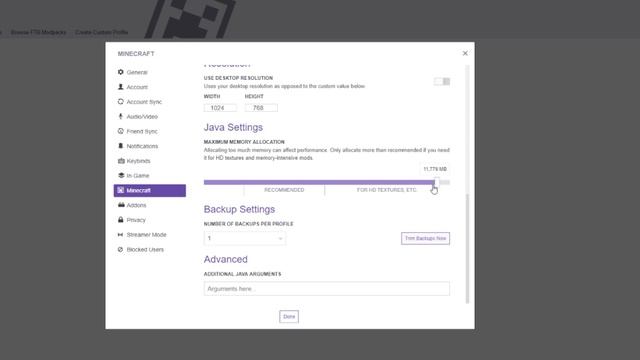Go to Audio/Video settings
This screenshot has height=360, width=640.
pos(149,116)
